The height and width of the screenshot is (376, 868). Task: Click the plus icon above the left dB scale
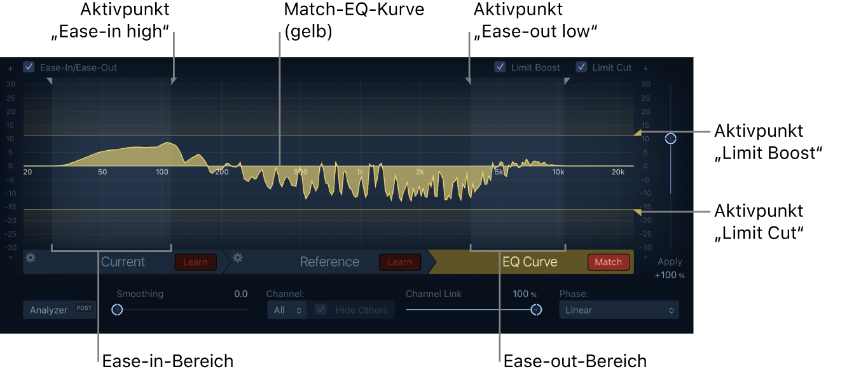(x=10, y=68)
